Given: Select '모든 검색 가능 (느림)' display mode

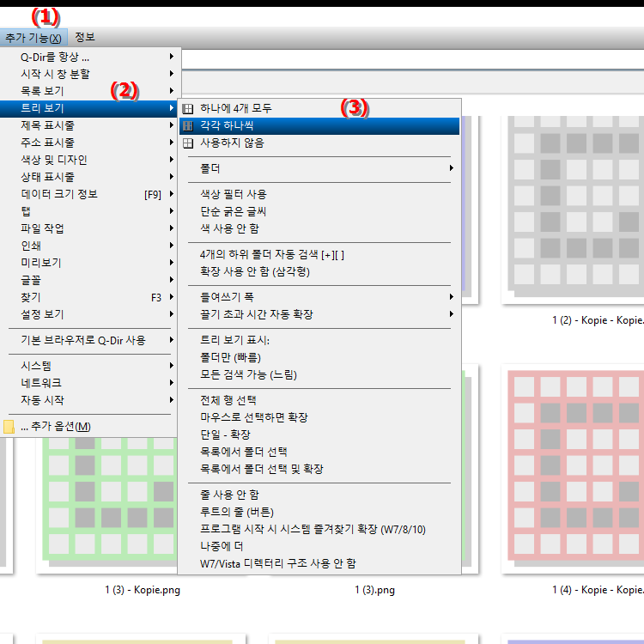Looking at the screenshot, I should click(319, 374).
